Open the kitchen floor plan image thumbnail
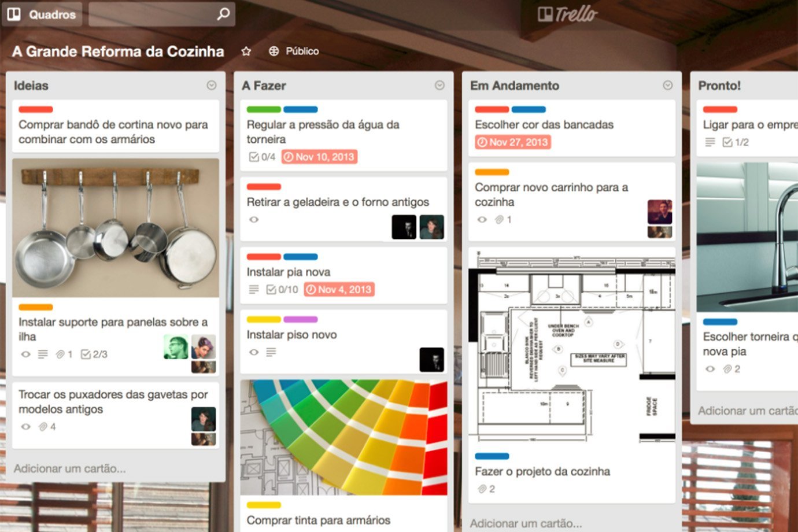The width and height of the screenshot is (798, 532). coord(572,347)
